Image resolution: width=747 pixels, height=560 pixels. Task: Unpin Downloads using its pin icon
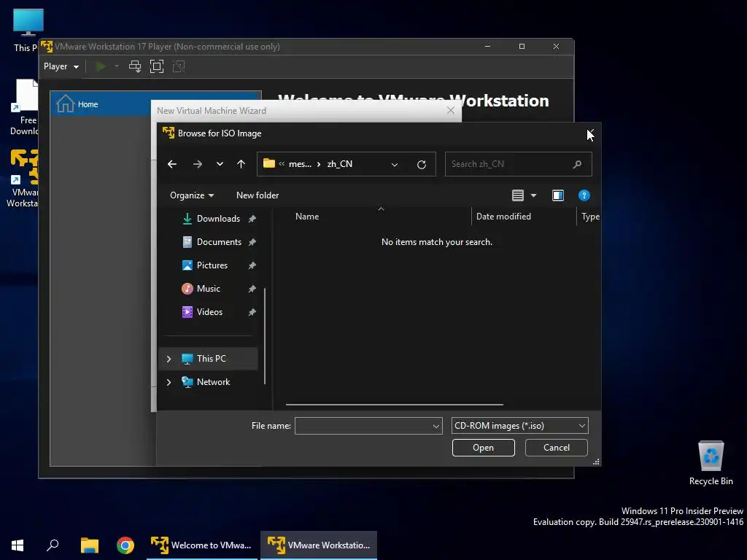252,219
